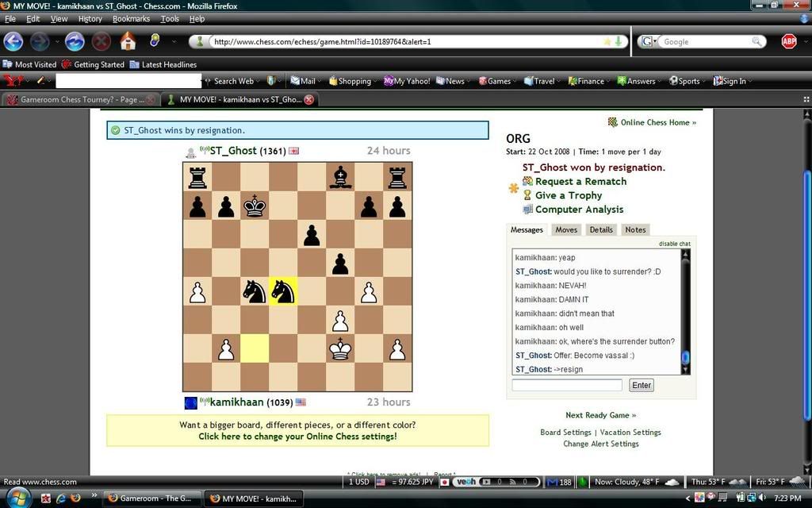Screen dimensions: 812x508
Task: Click the chat message input field
Action: pyautogui.click(x=567, y=385)
